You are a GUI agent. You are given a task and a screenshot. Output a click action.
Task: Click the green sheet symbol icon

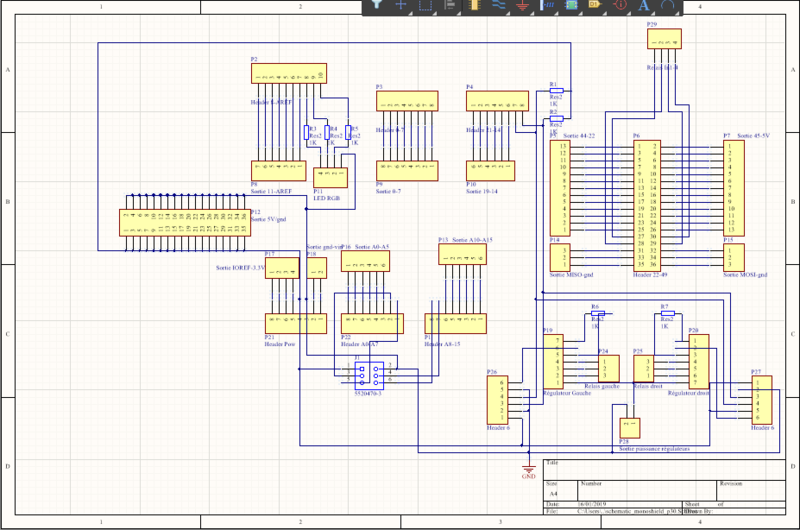point(571,5)
